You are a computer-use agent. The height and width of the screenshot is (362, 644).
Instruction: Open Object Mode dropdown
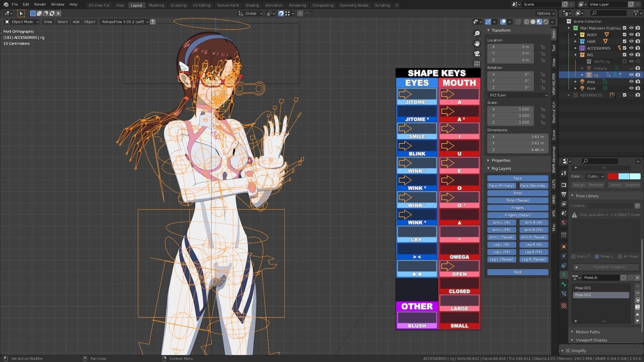22,22
